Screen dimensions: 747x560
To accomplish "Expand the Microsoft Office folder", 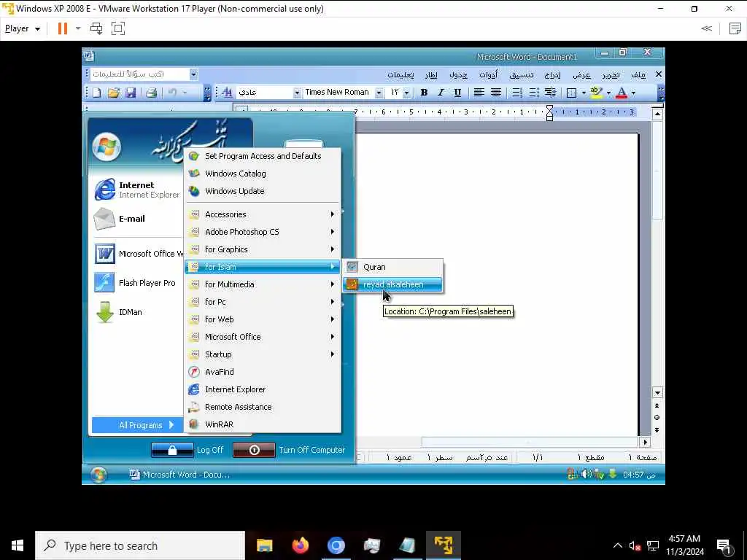I will [x=262, y=337].
